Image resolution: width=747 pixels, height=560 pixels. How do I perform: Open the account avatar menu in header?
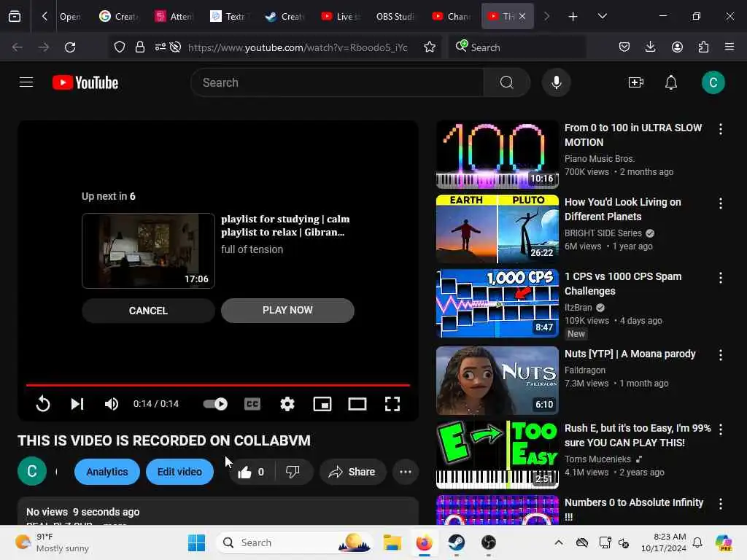coord(713,82)
